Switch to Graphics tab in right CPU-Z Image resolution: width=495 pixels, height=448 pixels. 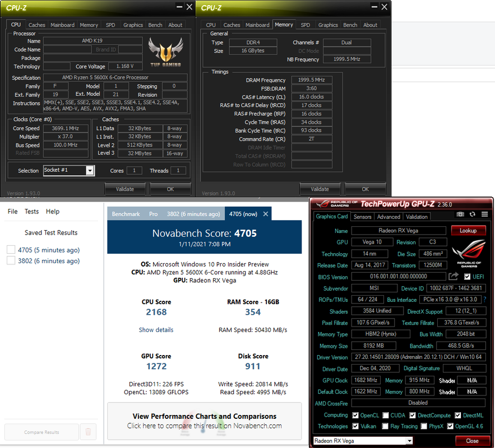pos(328,25)
